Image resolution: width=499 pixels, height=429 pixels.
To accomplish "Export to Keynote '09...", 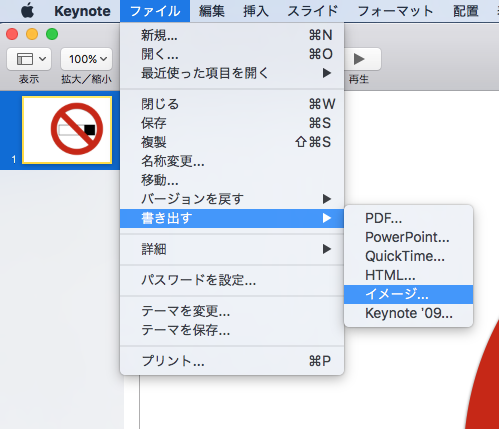I will click(x=409, y=313).
